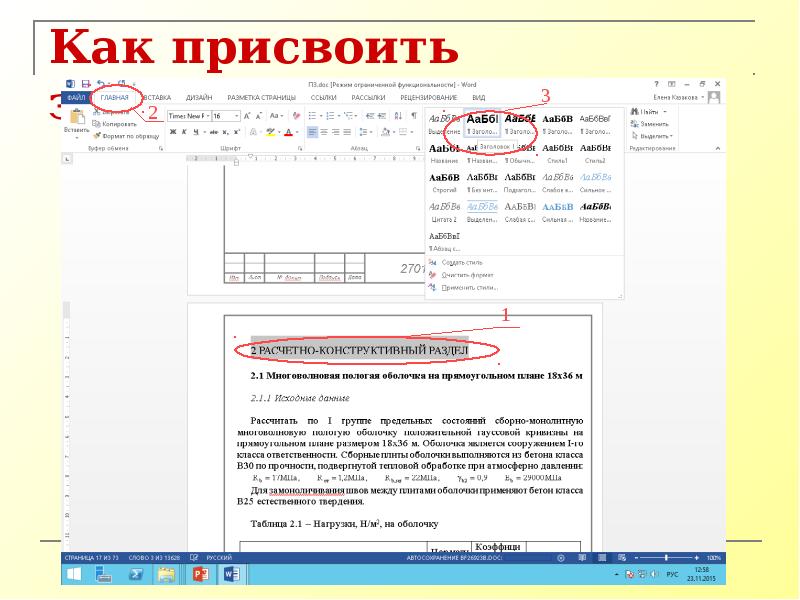Switch to the ДИЗАЙН ribbon tab
This screenshot has height=600, width=800.
[198, 98]
